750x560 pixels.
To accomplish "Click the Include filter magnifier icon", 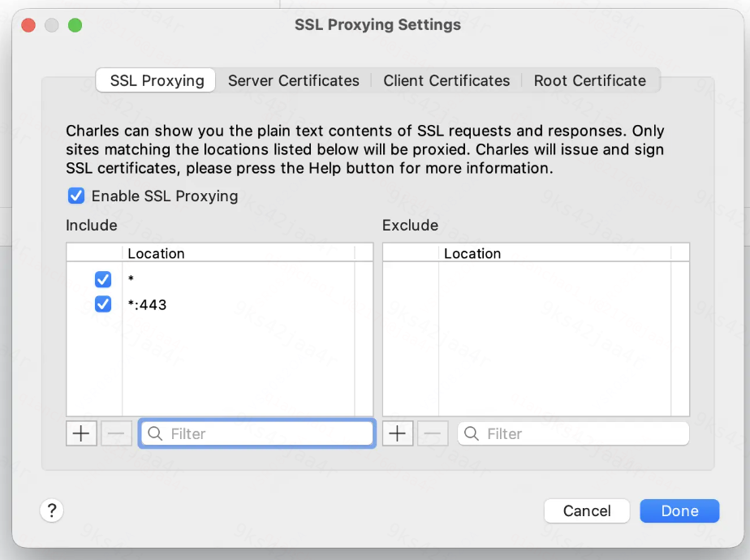I will 155,433.
